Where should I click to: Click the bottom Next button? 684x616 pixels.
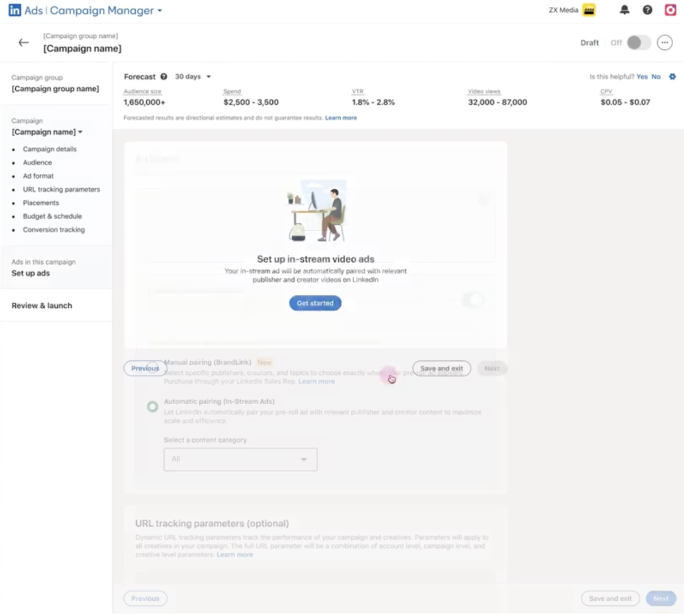pos(661,598)
